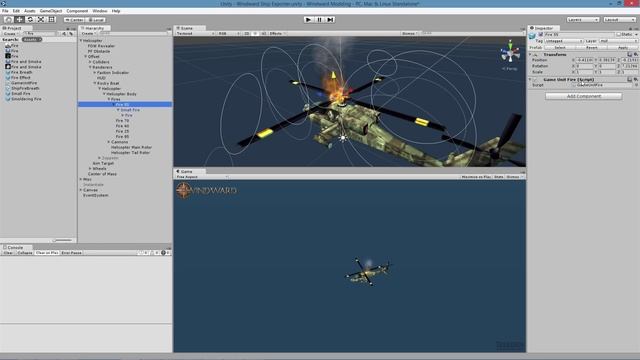This screenshot has width=640, height=360.
Task: Collapse the Renderers hierarchy node
Action: click(90, 67)
